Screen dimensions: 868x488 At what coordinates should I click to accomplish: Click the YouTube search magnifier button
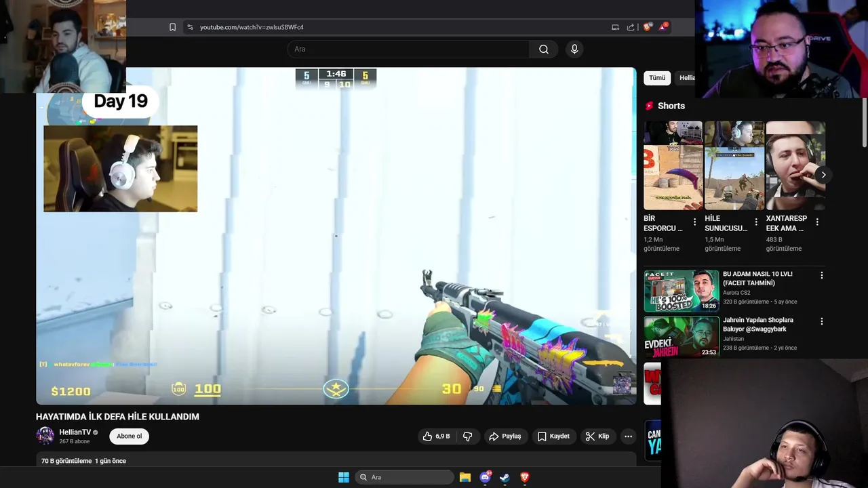544,49
